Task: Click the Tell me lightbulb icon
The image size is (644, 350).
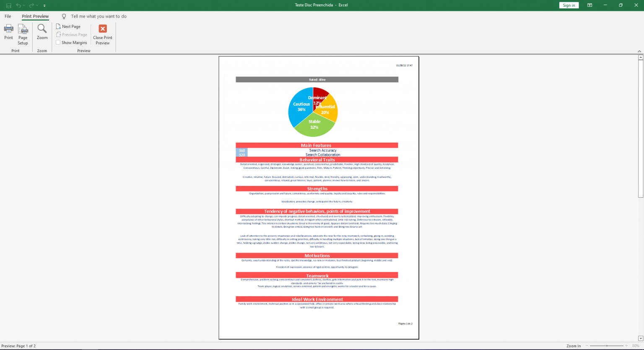Action: coord(64,16)
